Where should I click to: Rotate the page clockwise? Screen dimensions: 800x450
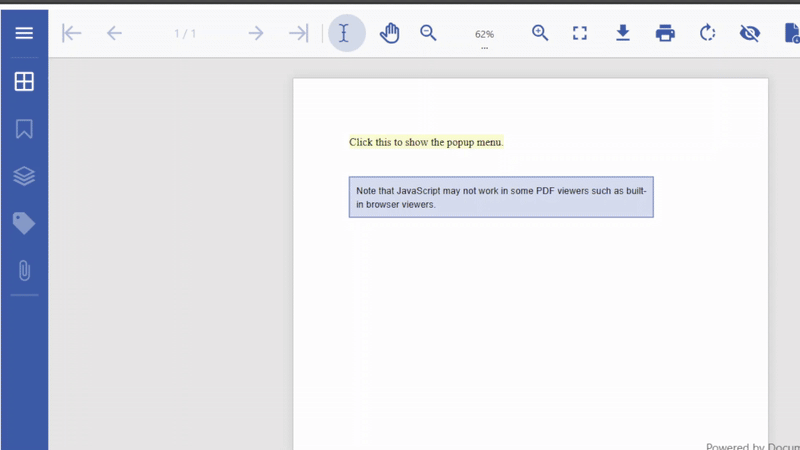tap(708, 33)
